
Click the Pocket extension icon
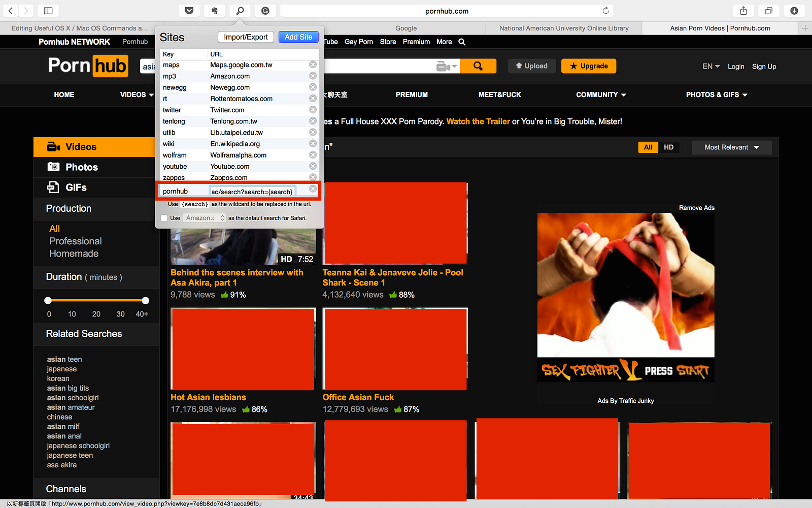189,10
